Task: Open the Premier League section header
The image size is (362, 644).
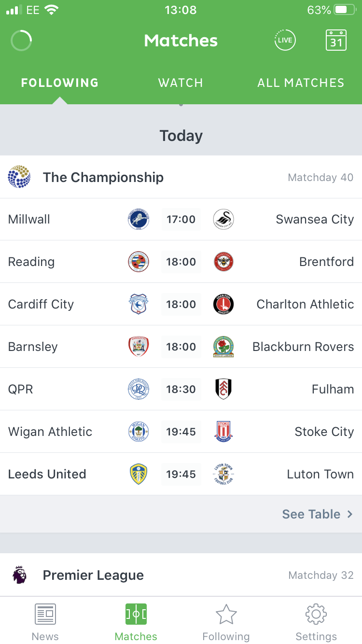Action: coord(93,575)
